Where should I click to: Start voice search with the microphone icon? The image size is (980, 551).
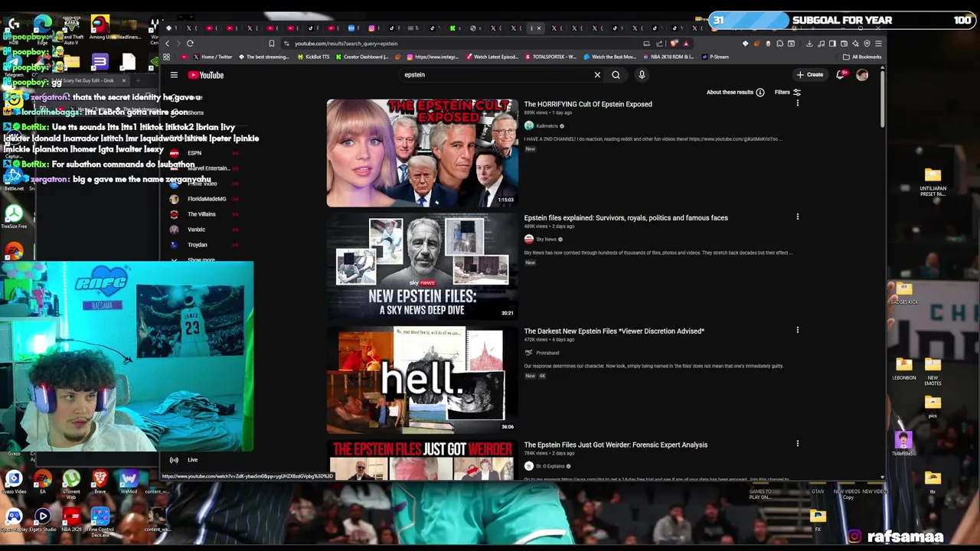coord(642,75)
